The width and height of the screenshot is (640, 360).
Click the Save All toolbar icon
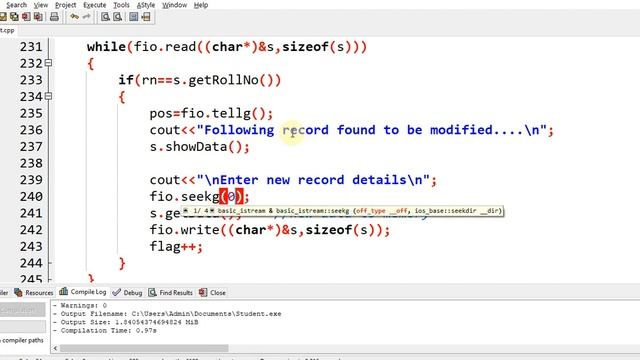point(14,17)
